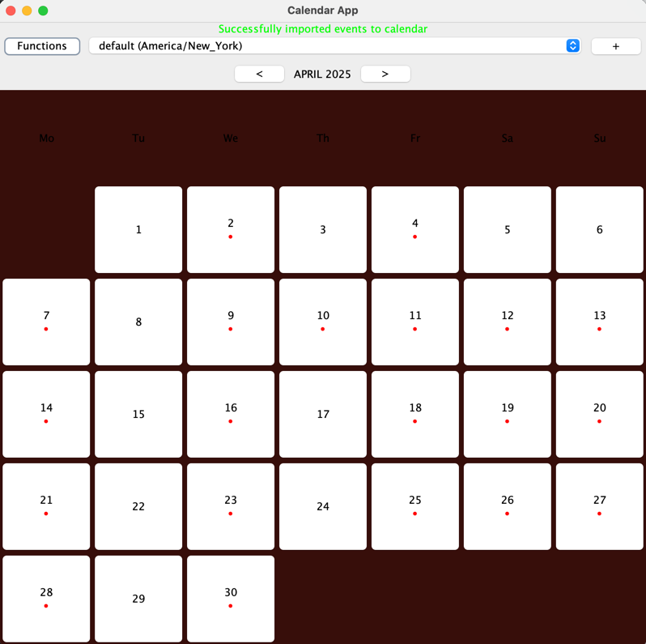
Task: Choose April 5 day cell
Action: [x=508, y=229]
